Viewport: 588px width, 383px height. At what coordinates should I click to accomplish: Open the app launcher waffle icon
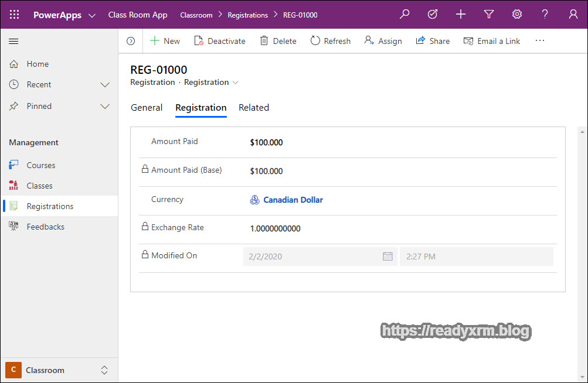pyautogui.click(x=15, y=15)
